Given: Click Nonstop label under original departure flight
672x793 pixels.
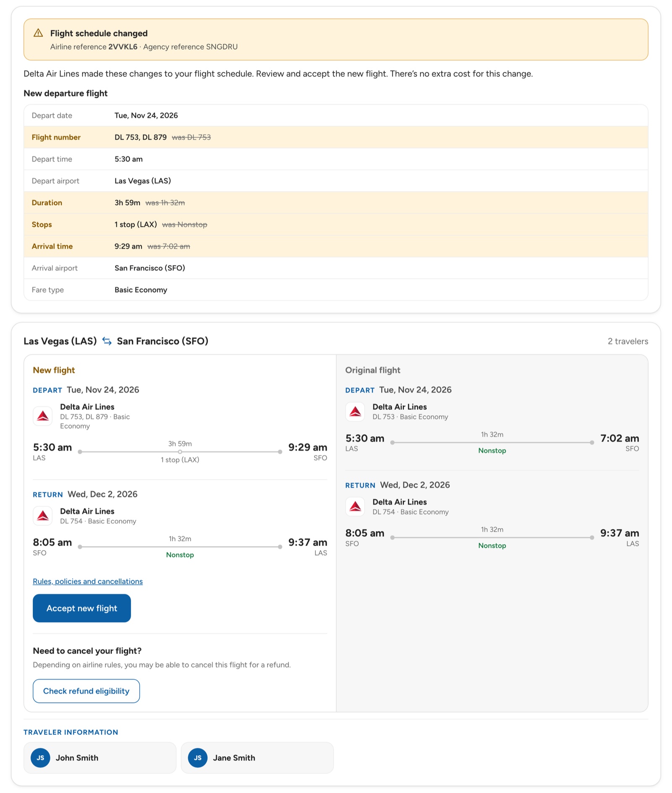Looking at the screenshot, I should click(x=492, y=450).
